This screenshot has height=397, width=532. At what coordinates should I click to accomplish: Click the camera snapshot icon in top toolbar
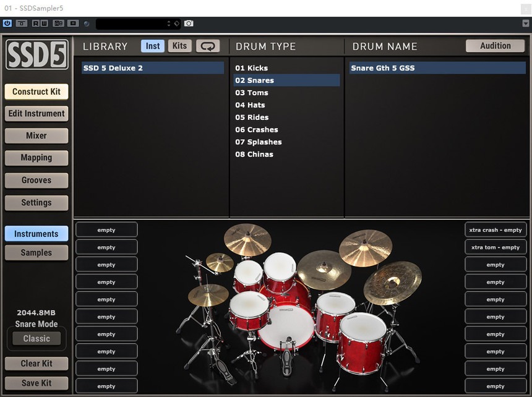click(189, 23)
